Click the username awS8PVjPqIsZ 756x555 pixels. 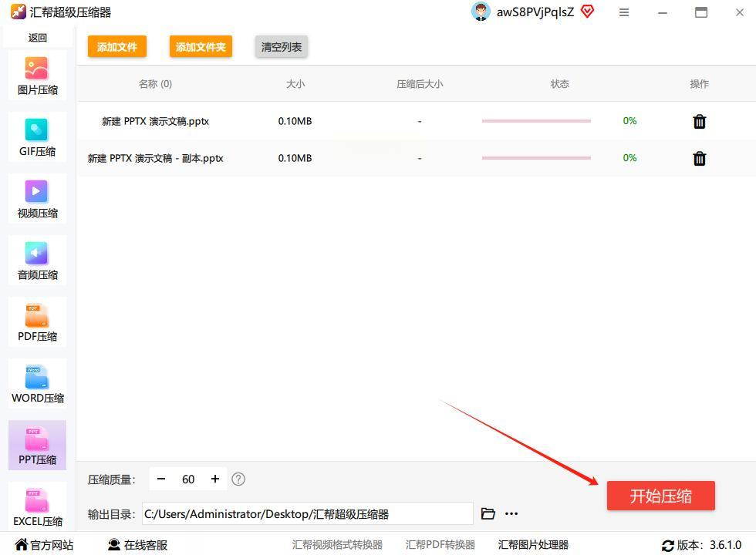pyautogui.click(x=535, y=12)
